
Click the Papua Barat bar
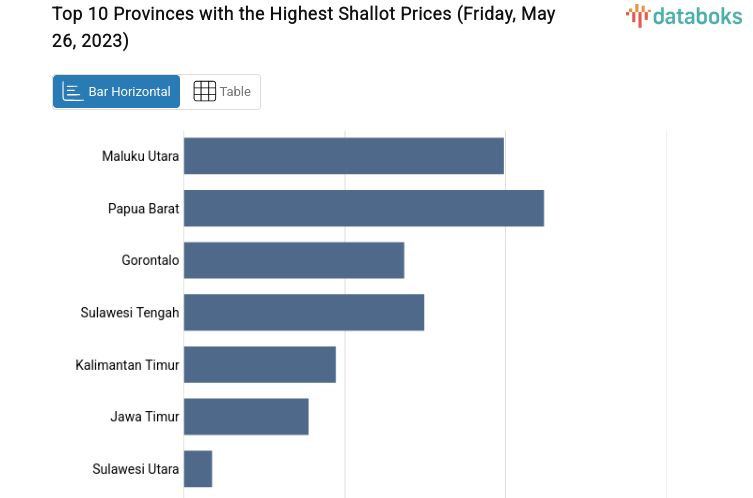pos(363,208)
